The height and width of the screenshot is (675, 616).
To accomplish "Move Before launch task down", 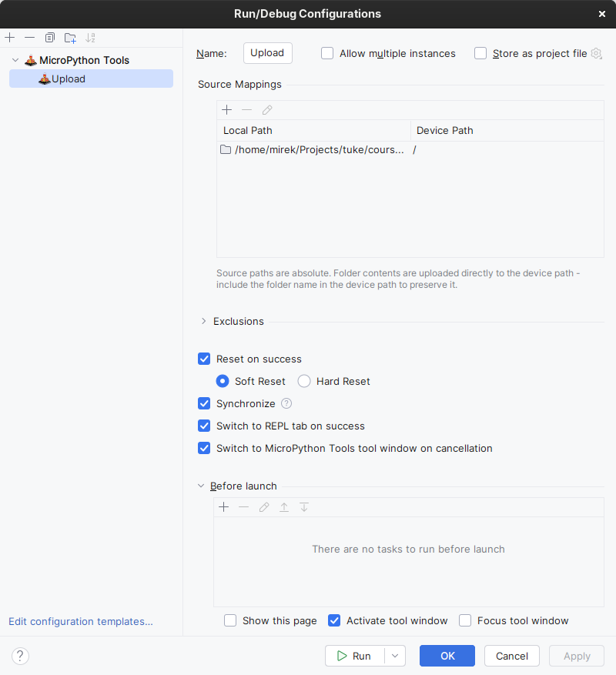I will [x=304, y=507].
